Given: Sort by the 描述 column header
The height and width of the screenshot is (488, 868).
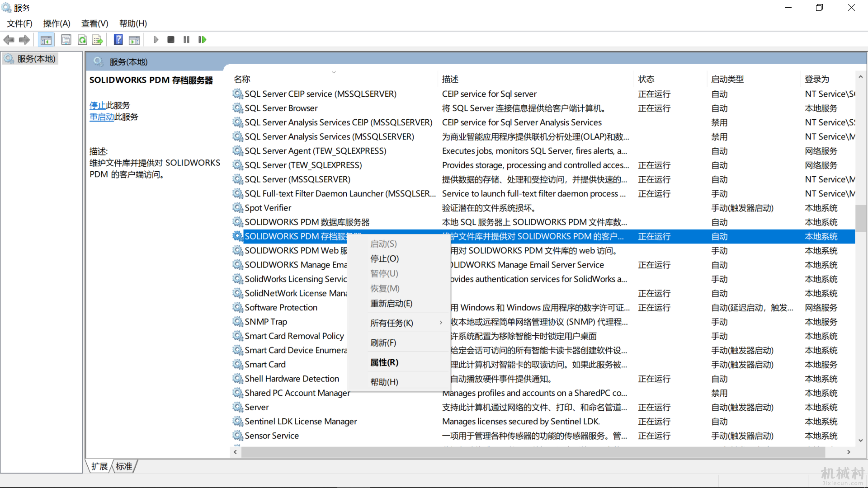Looking at the screenshot, I should (536, 79).
